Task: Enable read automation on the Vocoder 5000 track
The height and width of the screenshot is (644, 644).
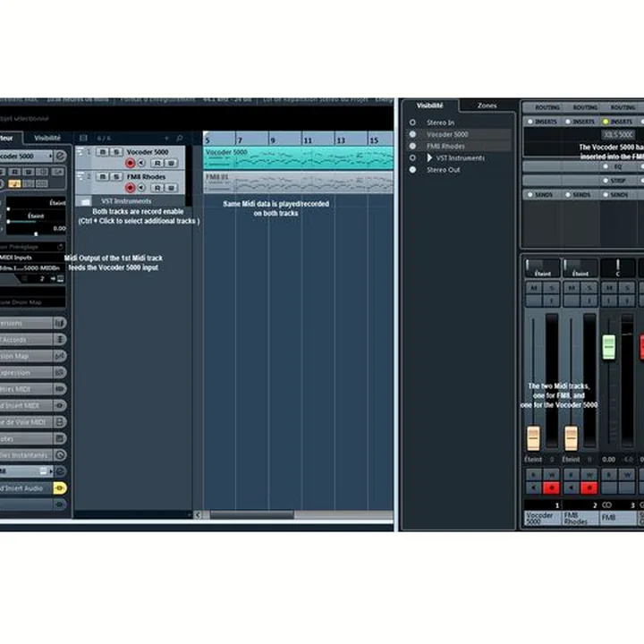Action: (x=157, y=164)
